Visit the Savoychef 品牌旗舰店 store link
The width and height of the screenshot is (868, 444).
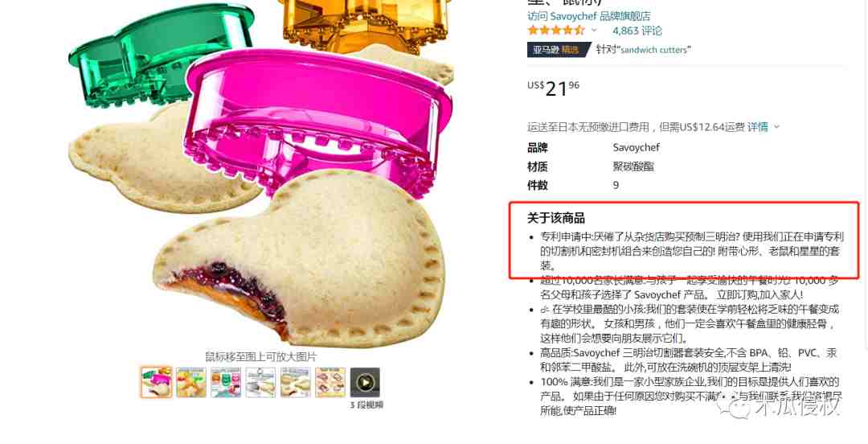coord(589,16)
